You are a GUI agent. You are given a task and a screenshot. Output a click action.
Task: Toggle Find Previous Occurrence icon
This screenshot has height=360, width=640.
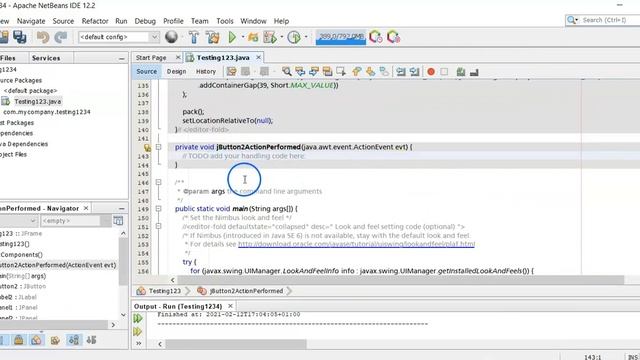tap(300, 71)
